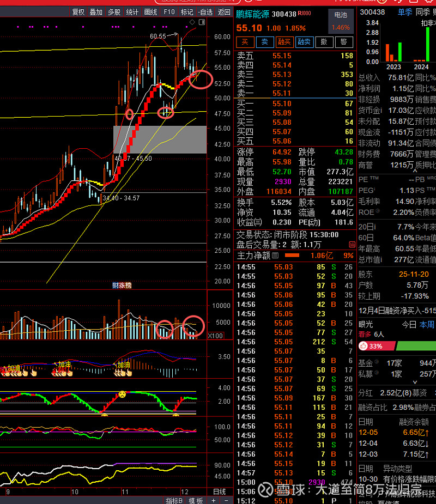Zoom in the chart with plus button
This screenshot has width=436, height=504.
point(214,501)
